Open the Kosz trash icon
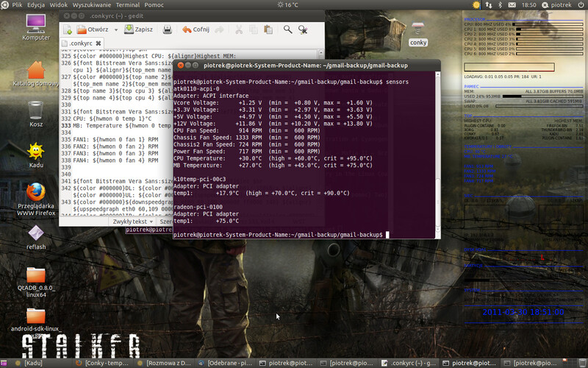The height and width of the screenshot is (368, 588). pos(35,110)
